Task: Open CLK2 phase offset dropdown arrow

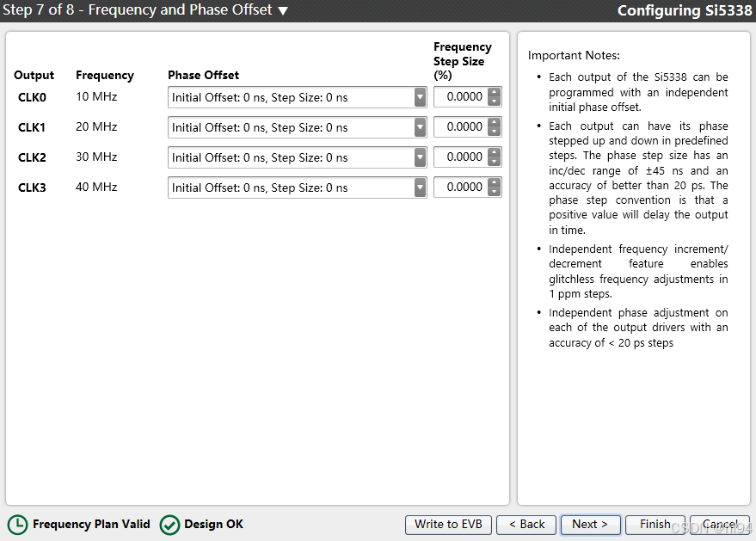Action: pos(421,157)
